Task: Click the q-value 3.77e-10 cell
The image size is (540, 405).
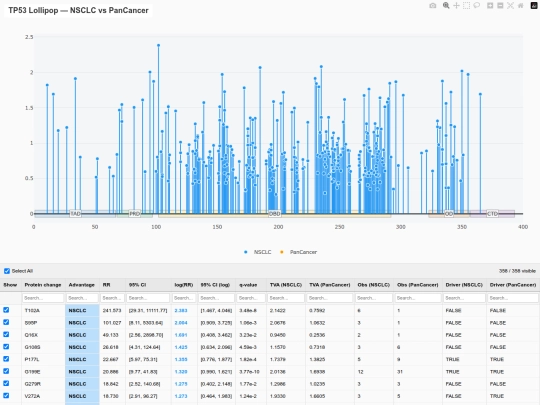Action: tap(250, 372)
